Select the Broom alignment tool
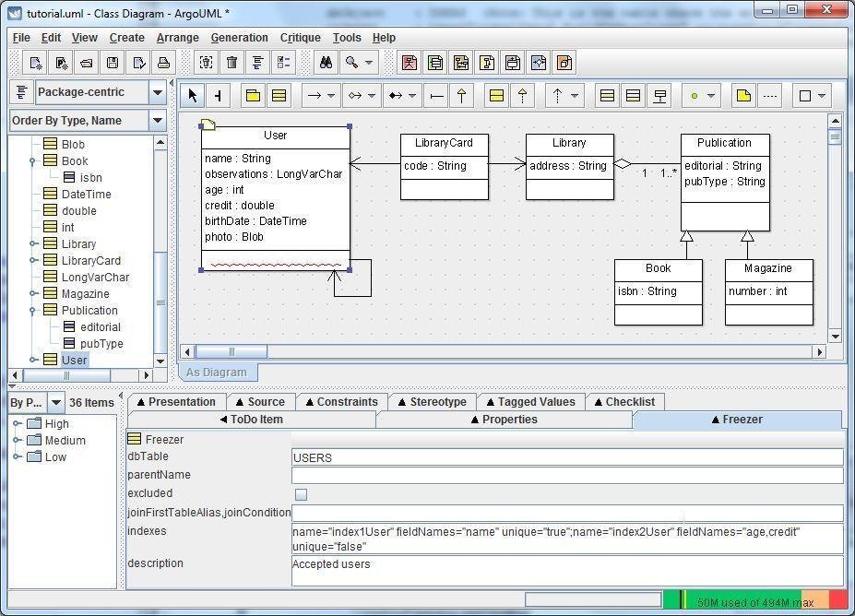This screenshot has height=616, width=855. (x=216, y=95)
